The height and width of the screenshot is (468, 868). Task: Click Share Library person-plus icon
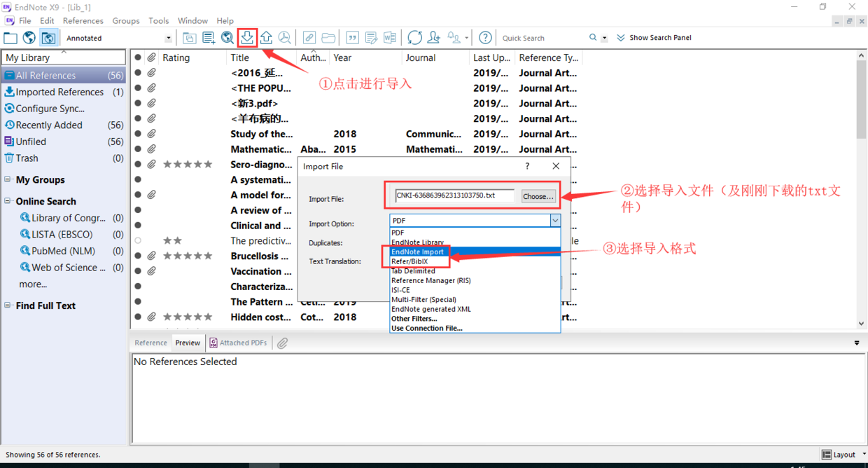[435, 38]
